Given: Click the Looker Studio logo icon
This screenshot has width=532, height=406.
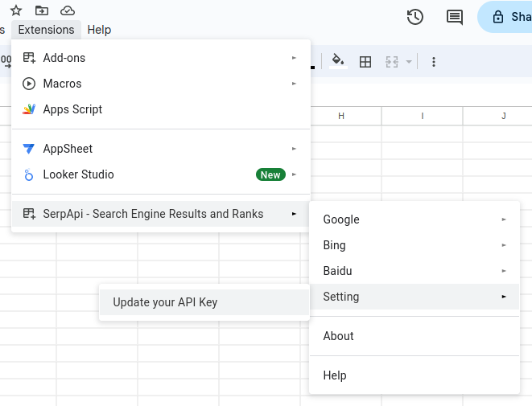Looking at the screenshot, I should click(29, 174).
